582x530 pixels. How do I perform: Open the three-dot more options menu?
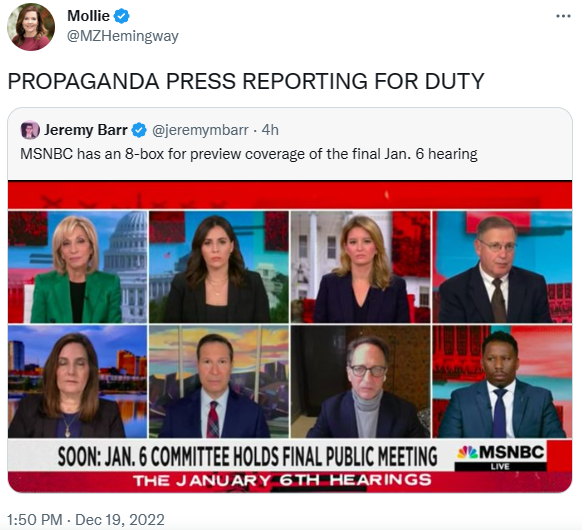[x=563, y=16]
